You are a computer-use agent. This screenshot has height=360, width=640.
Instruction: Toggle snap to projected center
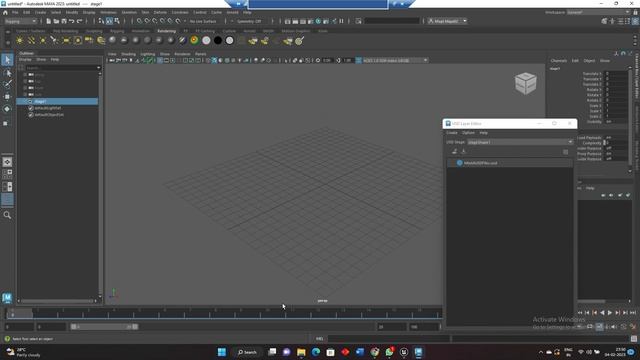pos(163,21)
